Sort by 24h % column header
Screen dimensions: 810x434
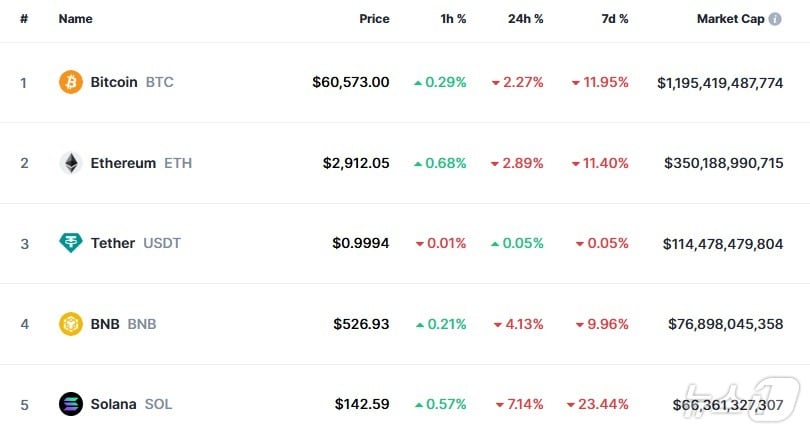524,19
